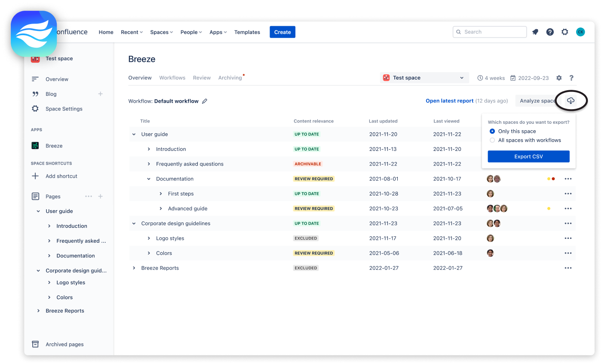Open latest report link
The height and width of the screenshot is (364, 602).
tap(449, 101)
